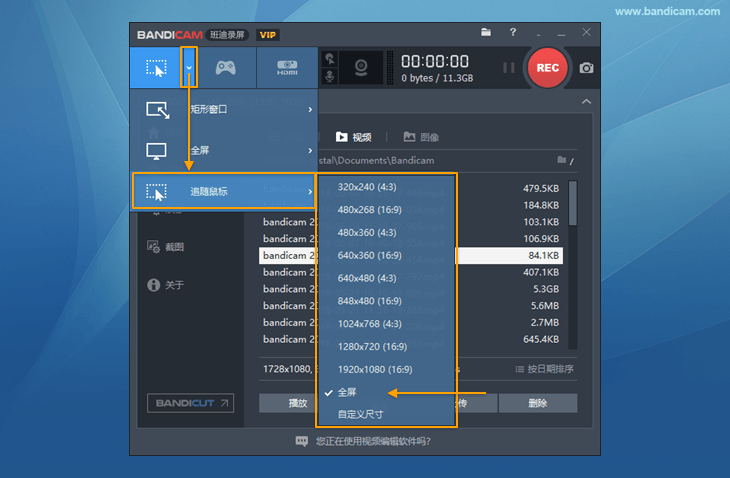
Task: Select 480x360 (4:3) size
Action: [x=386, y=232]
